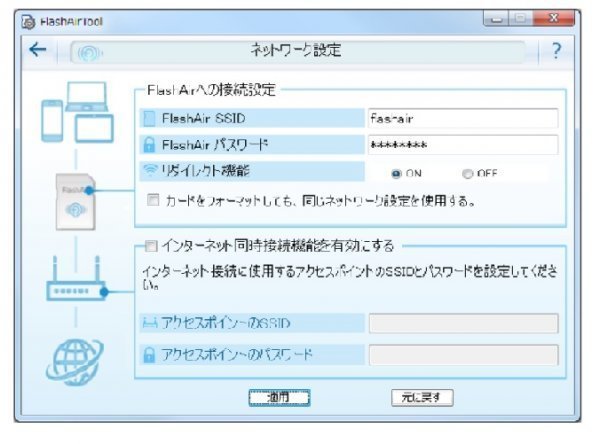Click the lock icon beside FlashAir パスワード

click(149, 145)
